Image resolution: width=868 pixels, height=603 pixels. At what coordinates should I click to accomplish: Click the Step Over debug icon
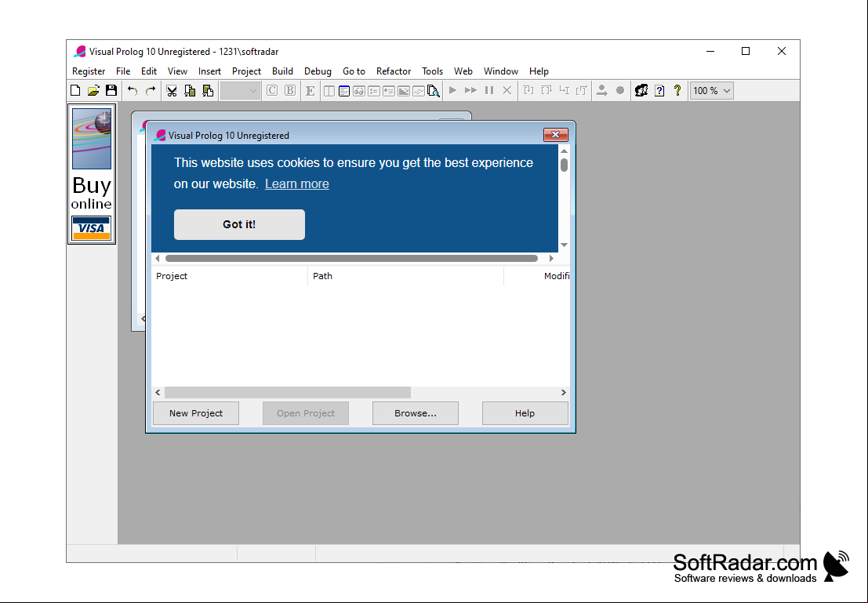click(547, 90)
